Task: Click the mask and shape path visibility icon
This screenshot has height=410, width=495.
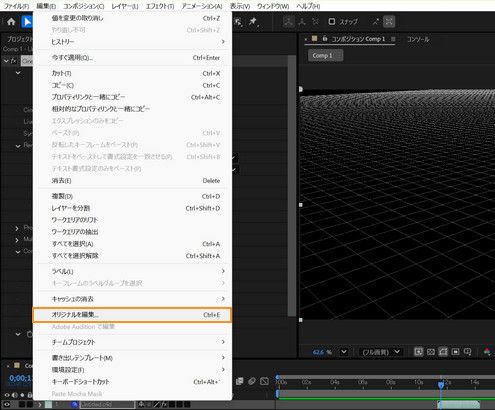Action: (x=443, y=352)
